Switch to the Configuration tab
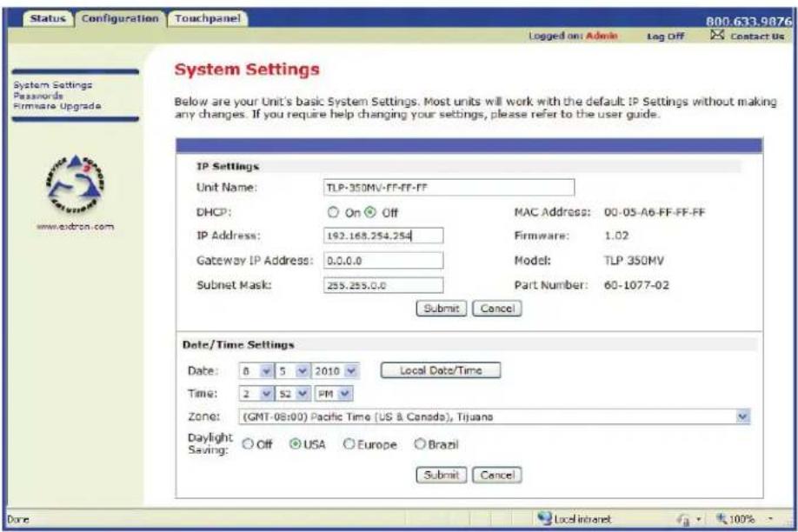 pos(120,19)
